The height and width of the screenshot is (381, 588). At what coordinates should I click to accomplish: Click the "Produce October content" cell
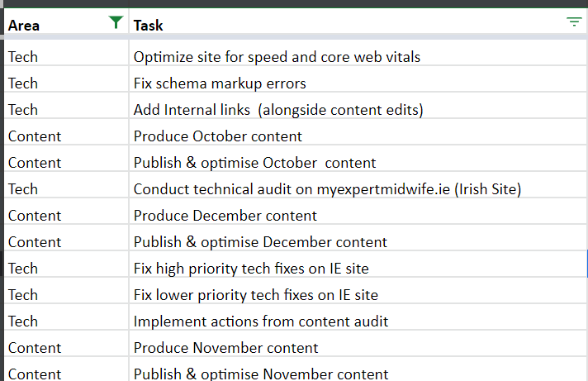218,136
